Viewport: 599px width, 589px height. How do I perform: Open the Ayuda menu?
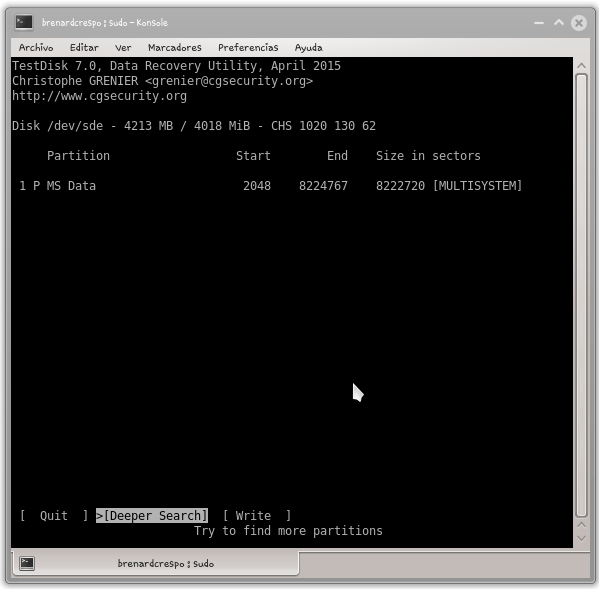point(309,47)
